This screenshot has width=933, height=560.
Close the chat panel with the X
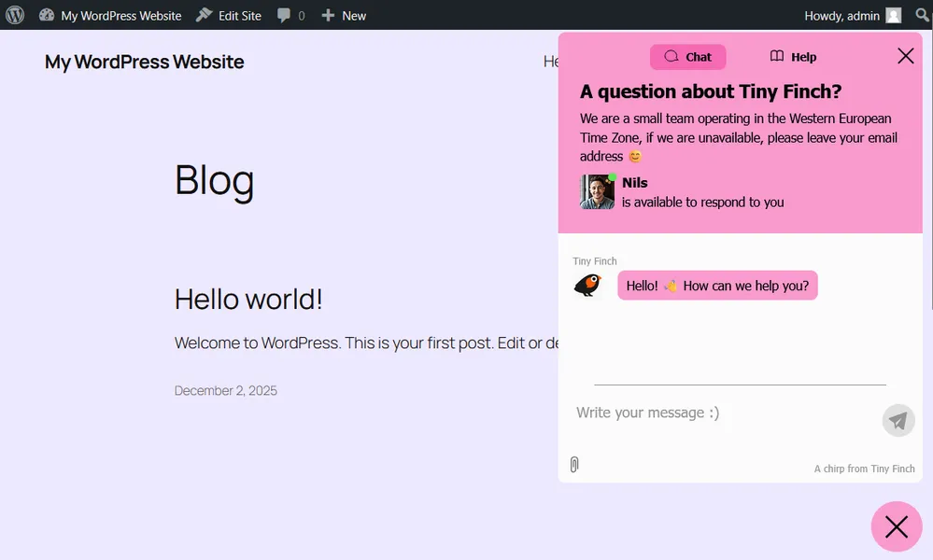pos(905,56)
